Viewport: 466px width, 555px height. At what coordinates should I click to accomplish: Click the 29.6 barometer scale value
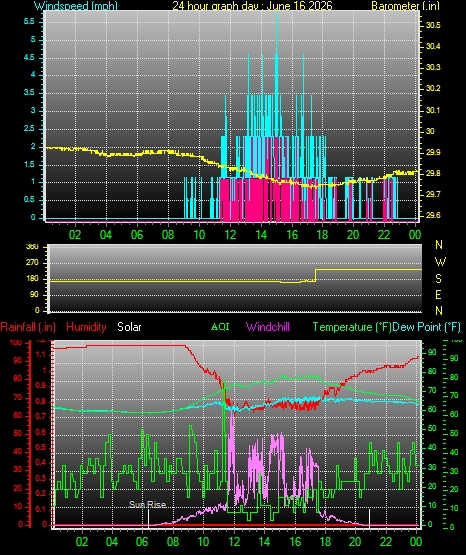click(x=433, y=215)
